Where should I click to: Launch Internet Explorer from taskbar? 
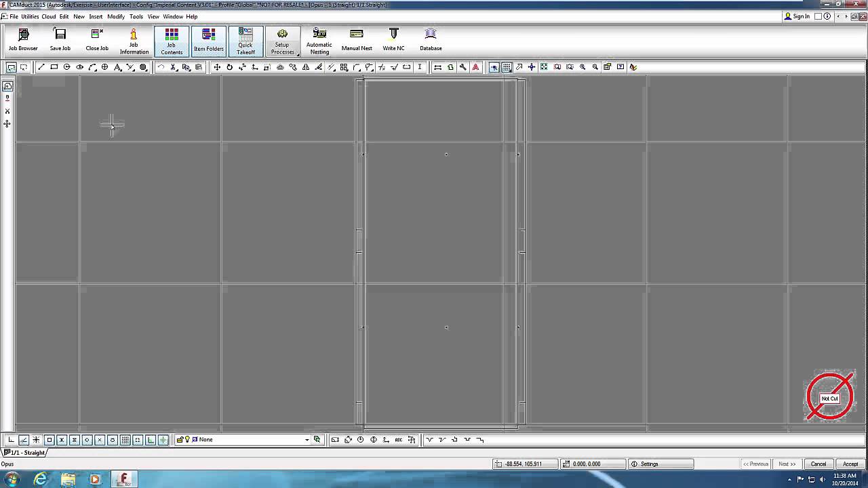pyautogui.click(x=41, y=479)
